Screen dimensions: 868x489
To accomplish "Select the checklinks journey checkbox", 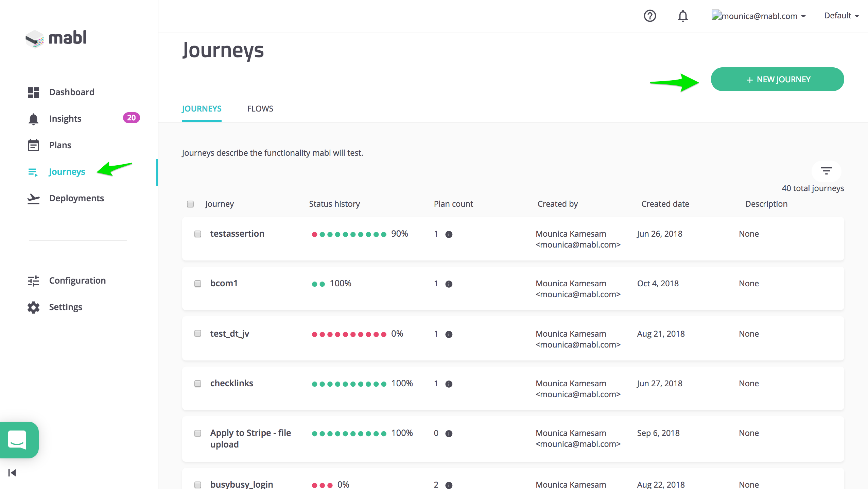I will (x=198, y=384).
